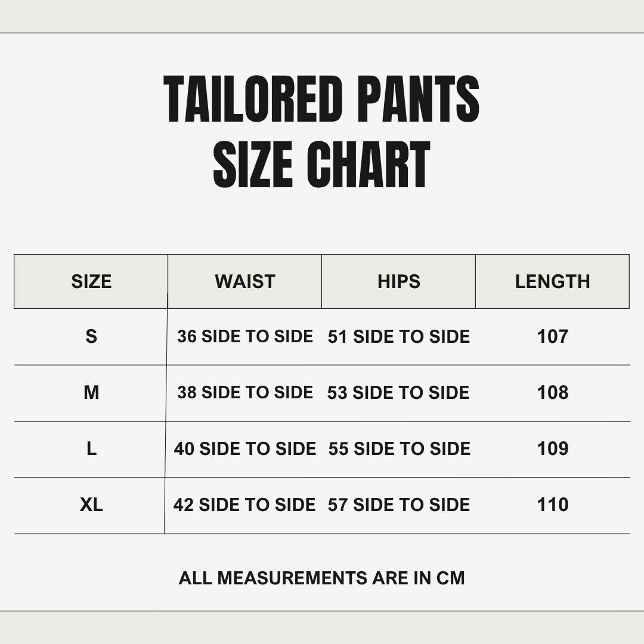Click the 110 length value

553,504
